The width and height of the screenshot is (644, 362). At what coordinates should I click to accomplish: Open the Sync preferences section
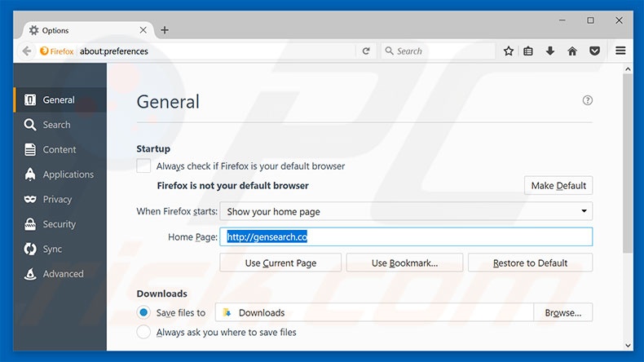coord(60,249)
